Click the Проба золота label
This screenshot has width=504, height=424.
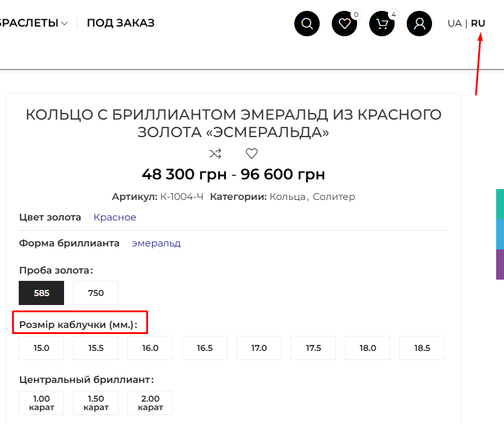pyautogui.click(x=56, y=271)
